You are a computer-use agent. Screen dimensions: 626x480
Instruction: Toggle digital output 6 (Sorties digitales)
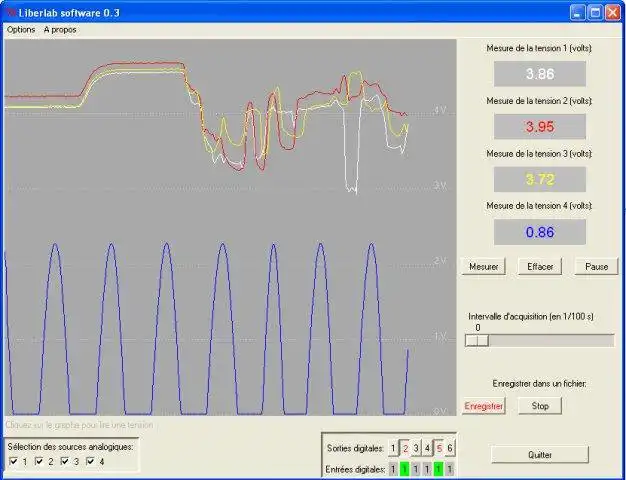[x=450, y=448]
